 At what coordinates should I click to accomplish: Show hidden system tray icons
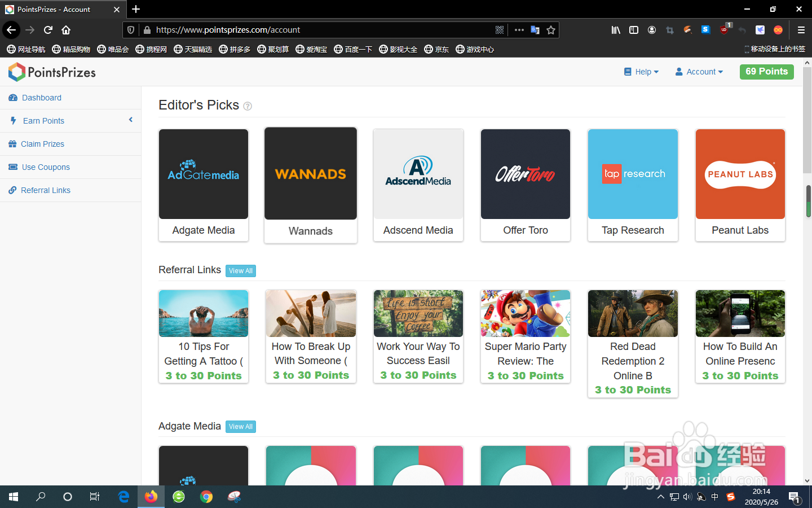660,497
